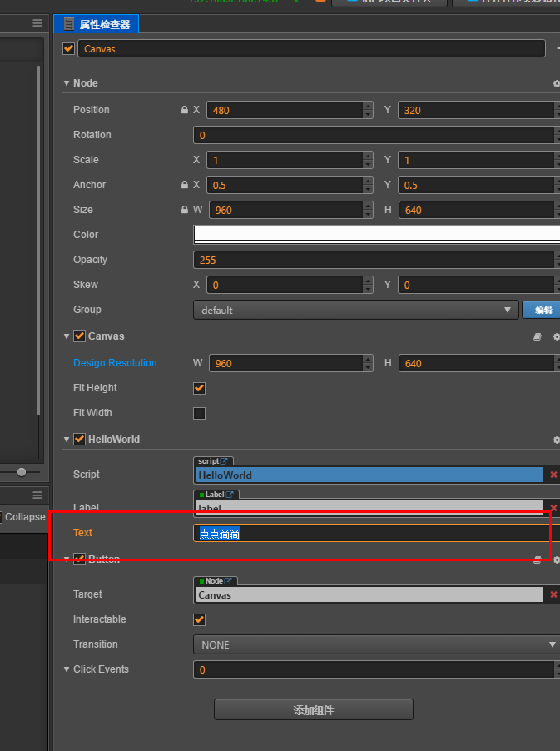Select the Label reference field

pos(369,508)
